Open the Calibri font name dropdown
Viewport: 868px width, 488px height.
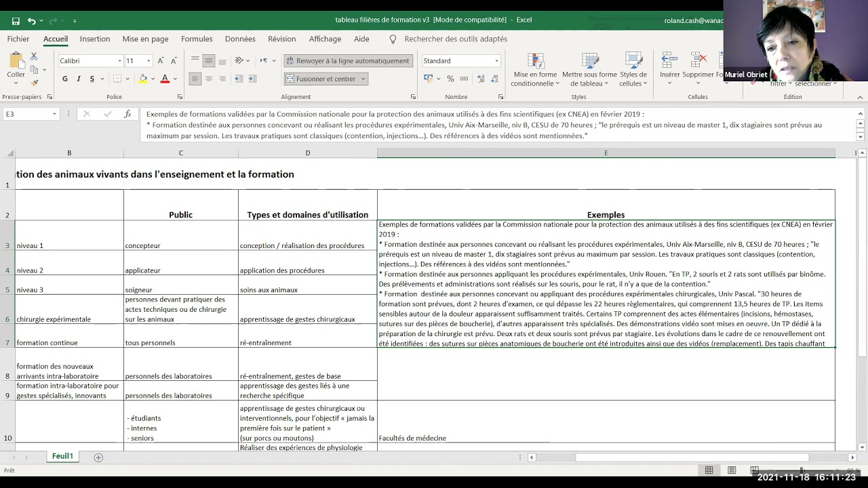(x=120, y=61)
